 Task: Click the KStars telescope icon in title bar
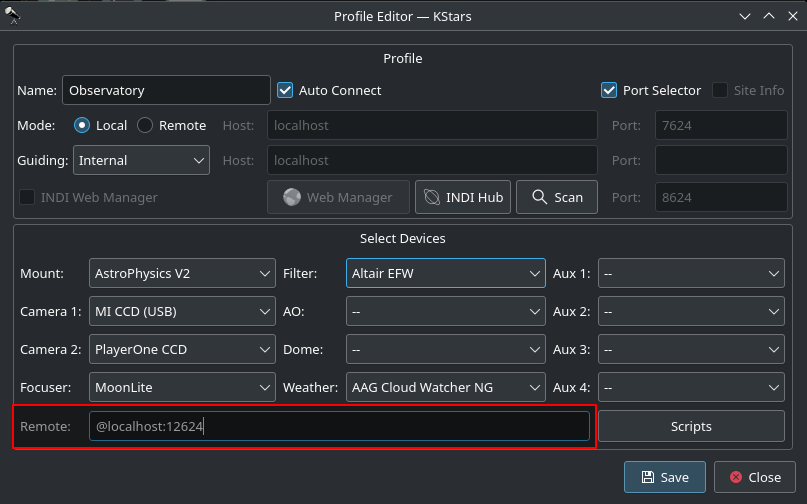pos(14,15)
